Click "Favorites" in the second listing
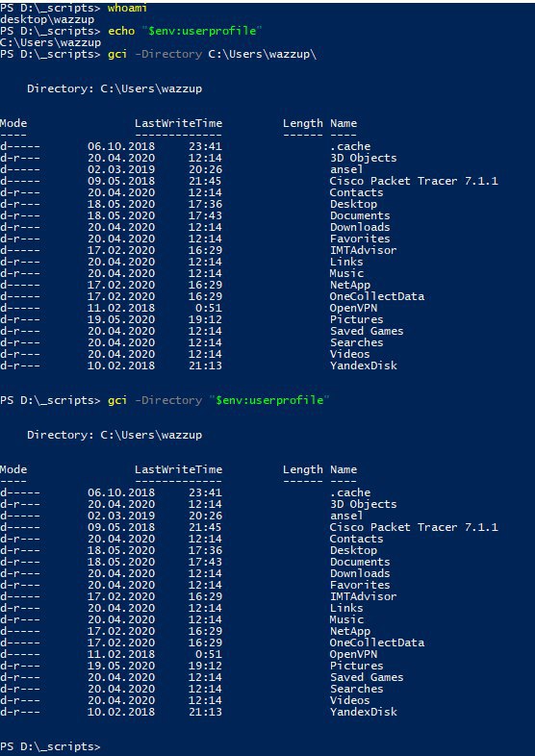Viewport: 535px width, 756px height. [360, 586]
